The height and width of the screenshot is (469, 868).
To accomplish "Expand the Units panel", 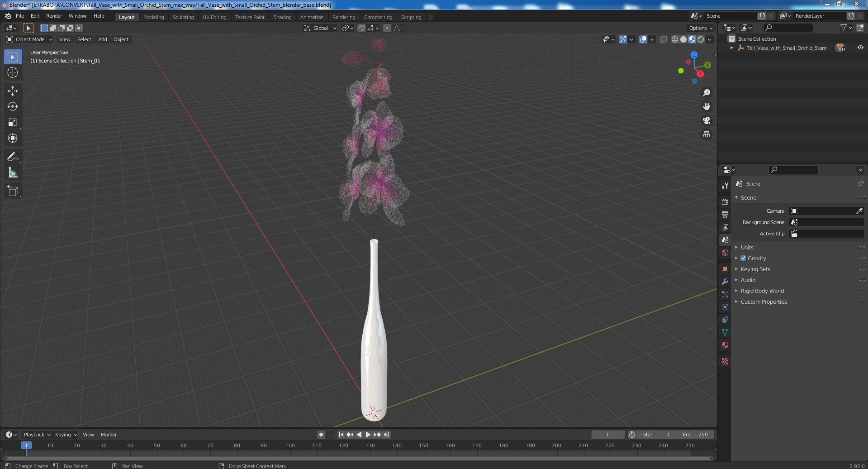I will pos(747,247).
